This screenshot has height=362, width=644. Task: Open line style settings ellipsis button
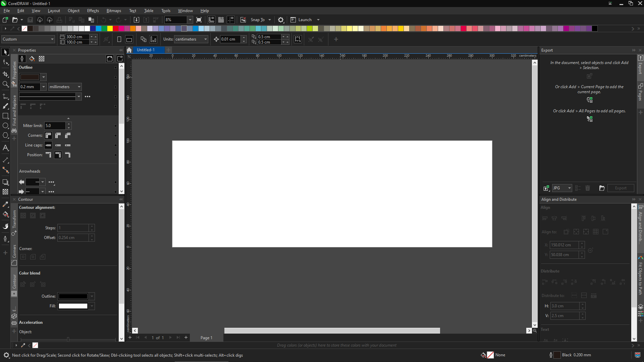88,97
